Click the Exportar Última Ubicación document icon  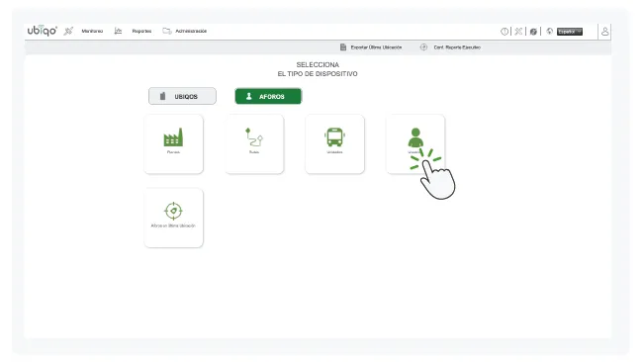click(343, 47)
